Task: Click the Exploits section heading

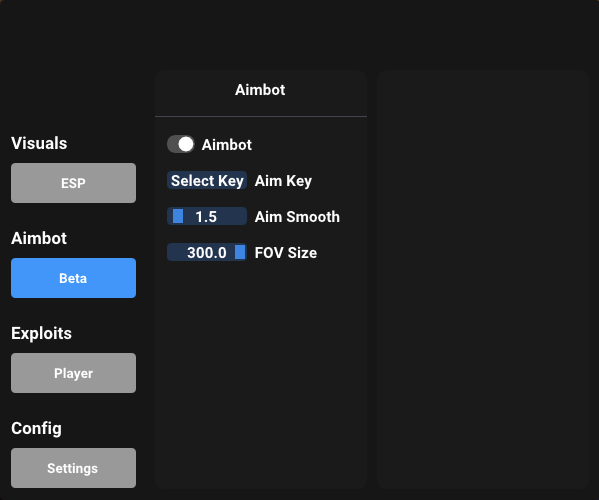Action: click(41, 333)
